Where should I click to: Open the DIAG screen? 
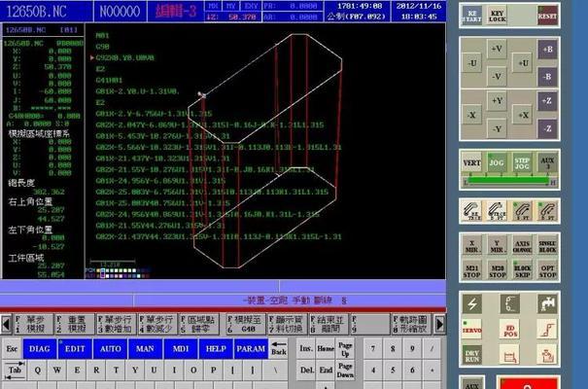pos(39,347)
